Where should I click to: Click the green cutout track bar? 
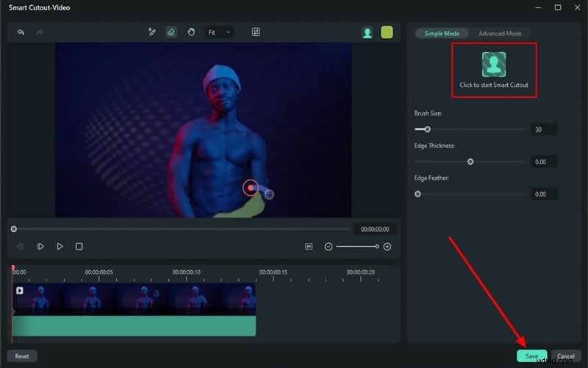point(134,326)
